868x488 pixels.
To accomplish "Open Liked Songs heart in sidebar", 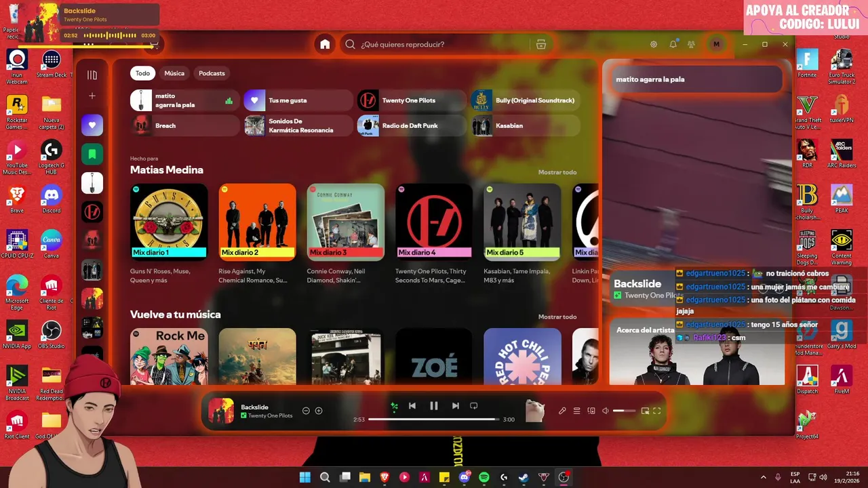I will (x=92, y=125).
